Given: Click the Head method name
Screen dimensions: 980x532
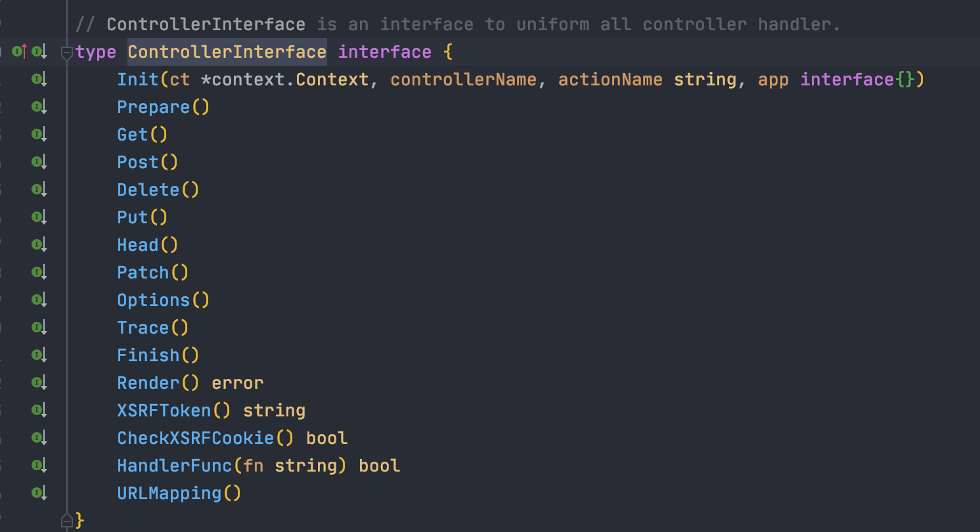Looking at the screenshot, I should (x=137, y=245).
